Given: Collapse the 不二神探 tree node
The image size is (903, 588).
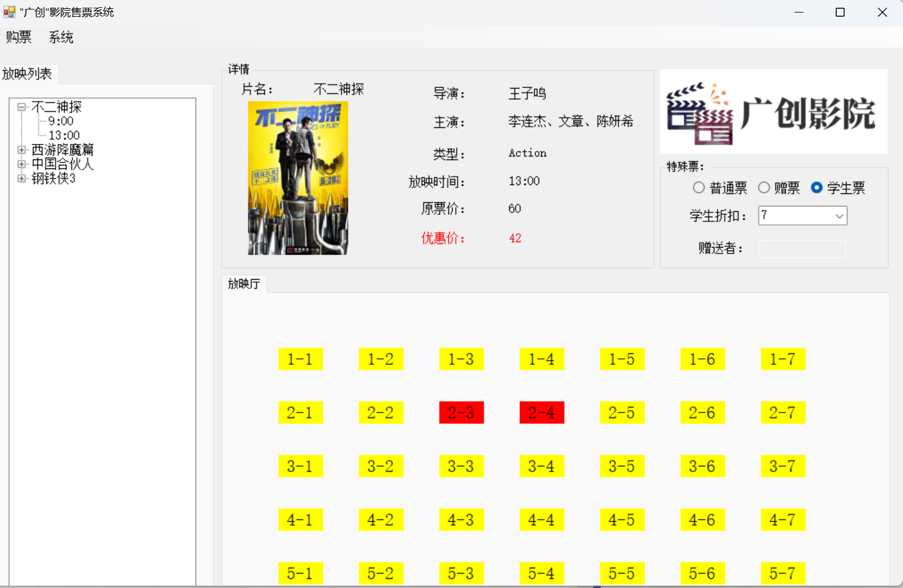Looking at the screenshot, I should click(x=22, y=107).
